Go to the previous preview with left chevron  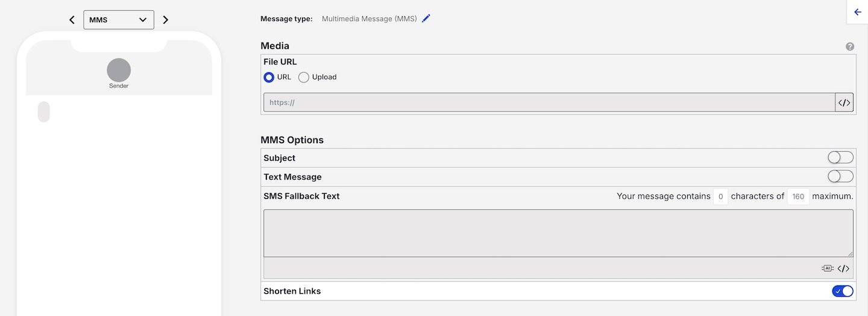[72, 20]
